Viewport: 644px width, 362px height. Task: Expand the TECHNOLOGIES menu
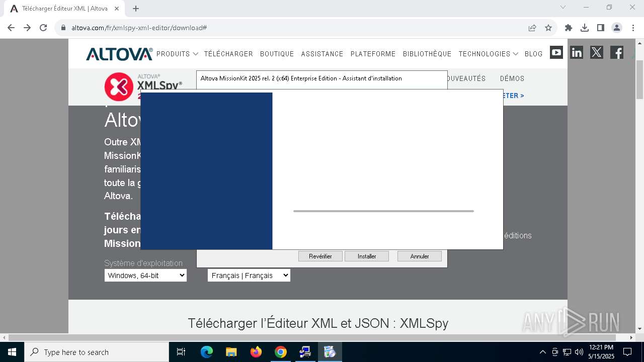(488, 54)
